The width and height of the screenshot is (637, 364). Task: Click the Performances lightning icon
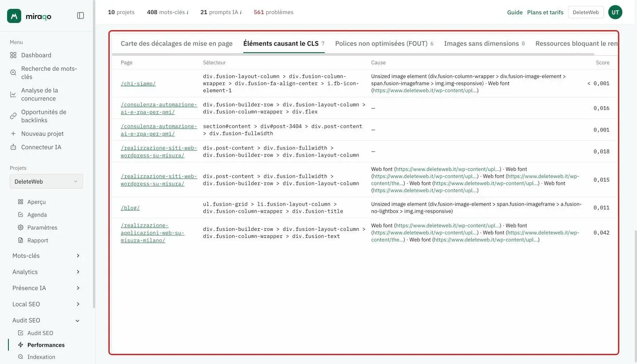20,345
